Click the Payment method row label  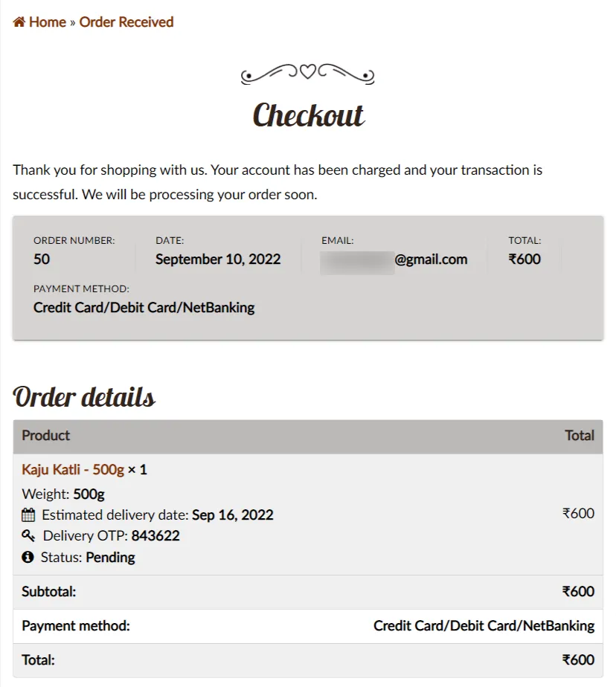(76, 626)
